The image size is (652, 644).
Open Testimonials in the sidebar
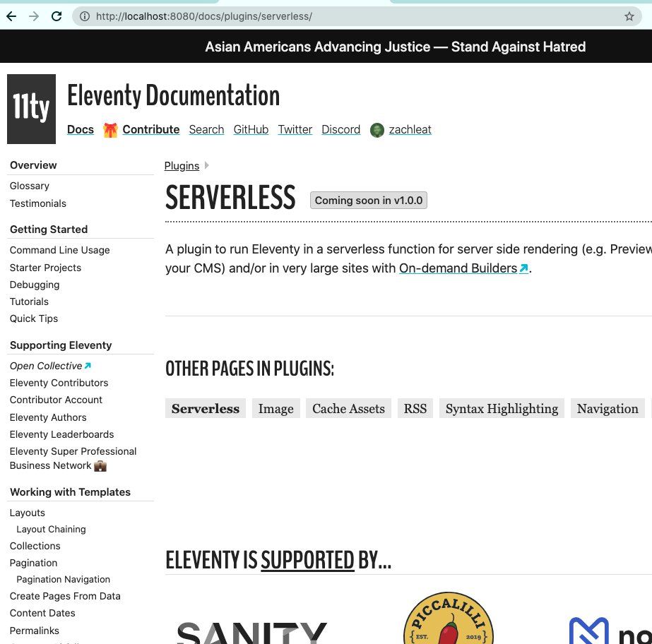coord(38,203)
